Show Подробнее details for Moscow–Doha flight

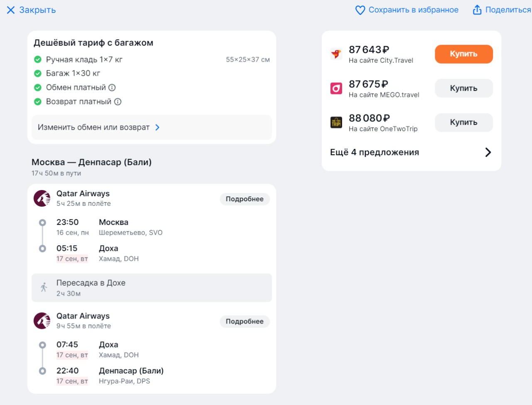(245, 199)
